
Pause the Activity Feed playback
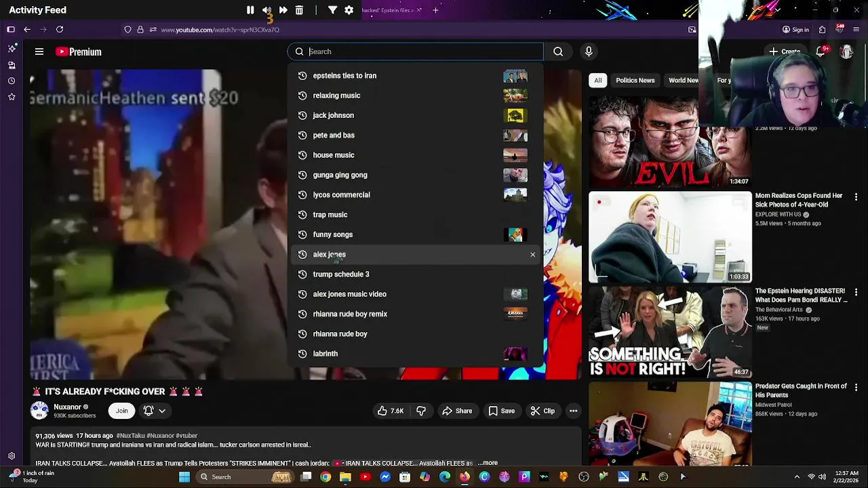click(250, 10)
